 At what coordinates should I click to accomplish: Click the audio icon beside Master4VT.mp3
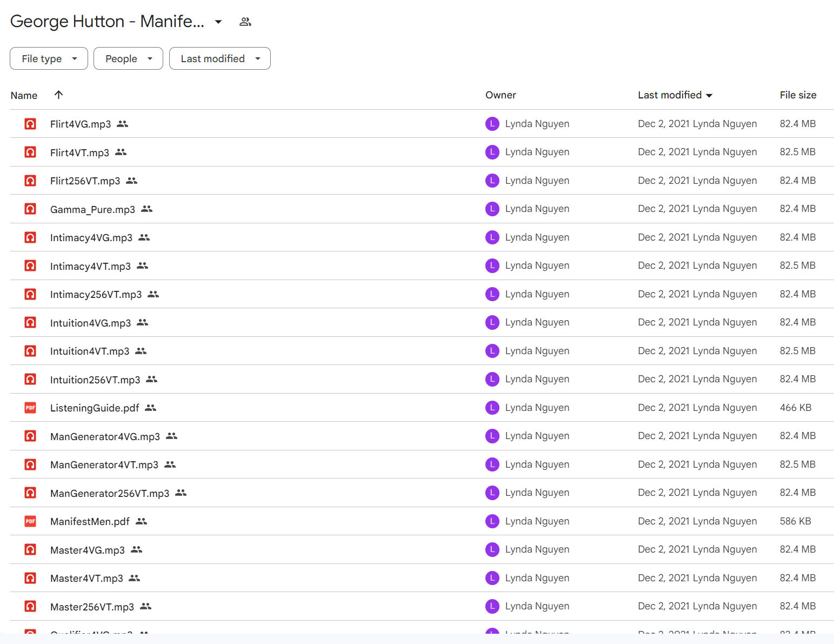[30, 578]
